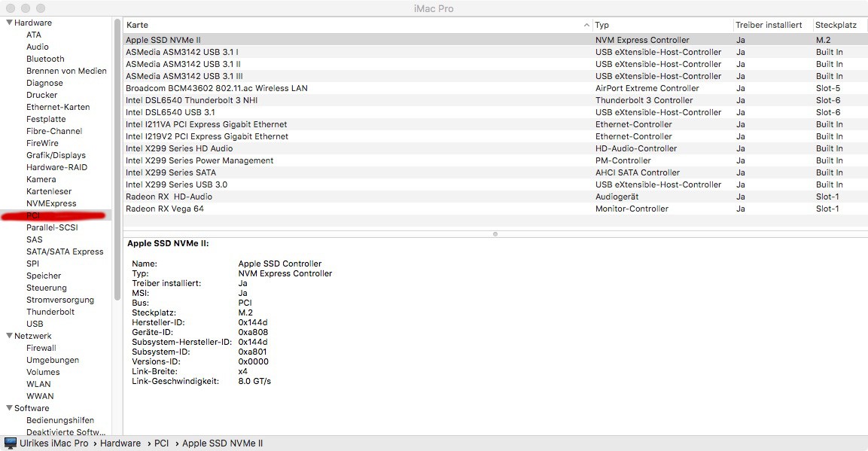868x451 pixels.
Task: Click PCI in the path bar
Action: coord(161,443)
